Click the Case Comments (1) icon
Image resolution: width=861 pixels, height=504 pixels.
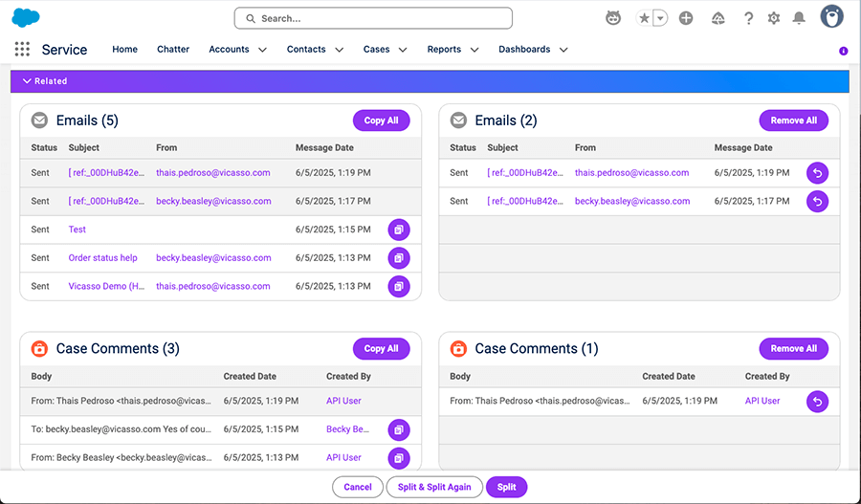pyautogui.click(x=458, y=349)
